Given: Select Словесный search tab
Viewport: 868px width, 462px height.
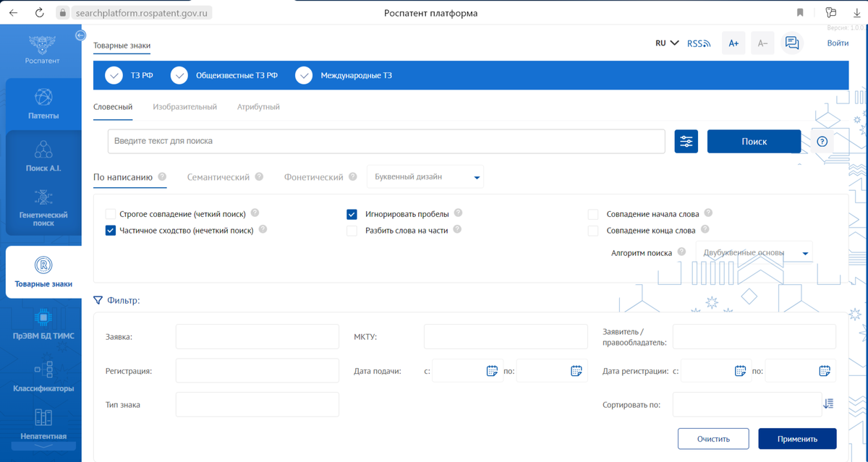Looking at the screenshot, I should [x=113, y=107].
